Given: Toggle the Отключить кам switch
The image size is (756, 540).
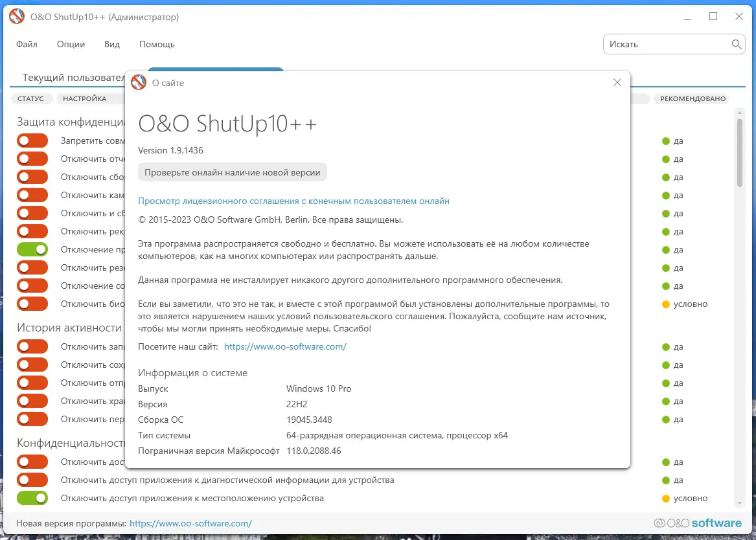Looking at the screenshot, I should coord(32,195).
